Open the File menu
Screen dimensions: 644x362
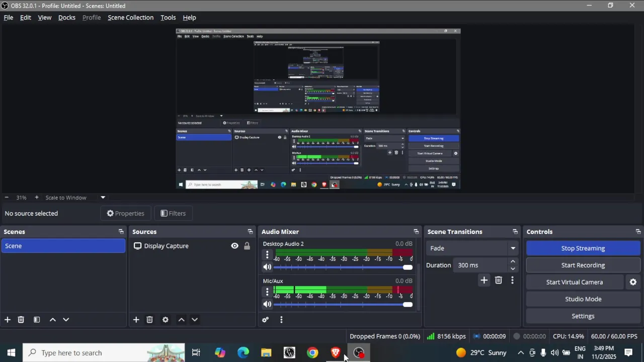[x=9, y=18]
